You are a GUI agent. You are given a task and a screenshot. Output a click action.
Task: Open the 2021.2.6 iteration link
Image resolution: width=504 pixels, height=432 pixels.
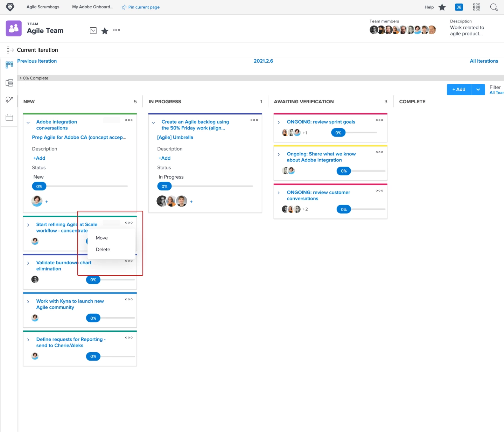click(263, 61)
